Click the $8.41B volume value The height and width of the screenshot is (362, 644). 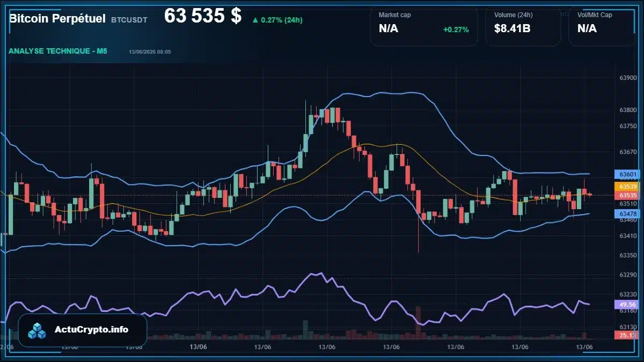[x=512, y=28]
